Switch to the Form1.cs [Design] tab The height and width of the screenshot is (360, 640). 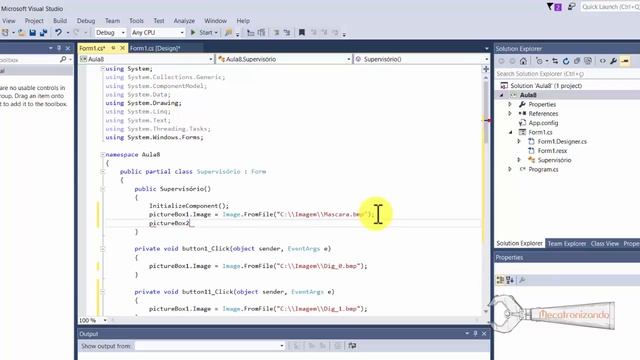155,48
